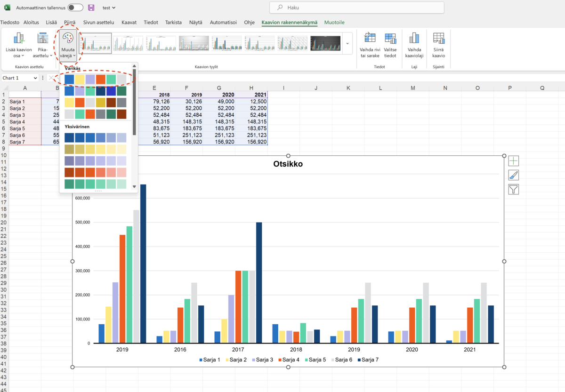The height and width of the screenshot is (392, 565).
Task: Open the Muotoile tab
Action: point(334,23)
